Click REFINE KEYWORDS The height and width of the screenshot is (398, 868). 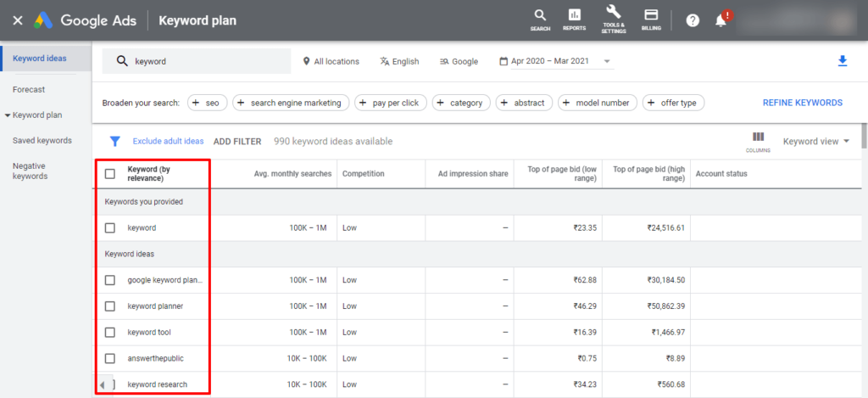coord(803,103)
